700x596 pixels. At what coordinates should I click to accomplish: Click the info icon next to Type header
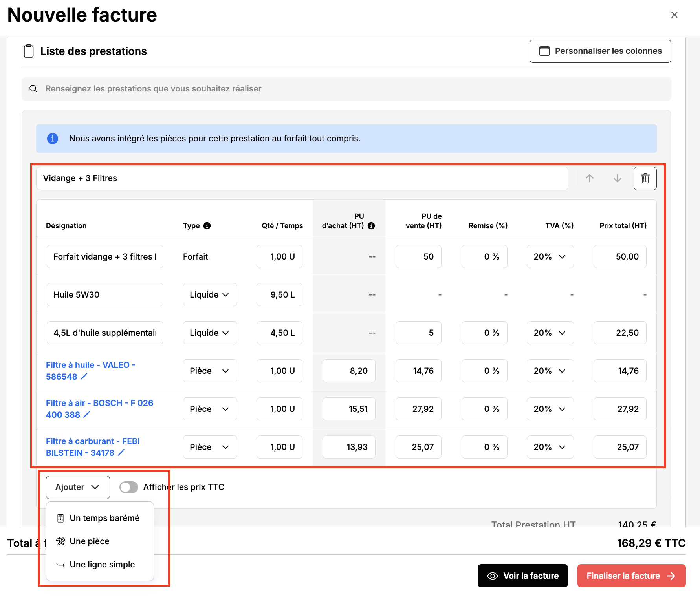207,226
